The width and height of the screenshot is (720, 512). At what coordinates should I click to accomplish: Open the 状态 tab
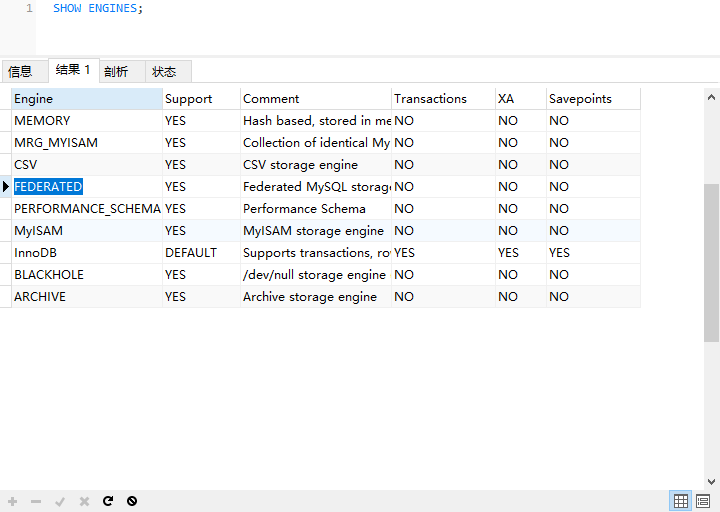[164, 71]
